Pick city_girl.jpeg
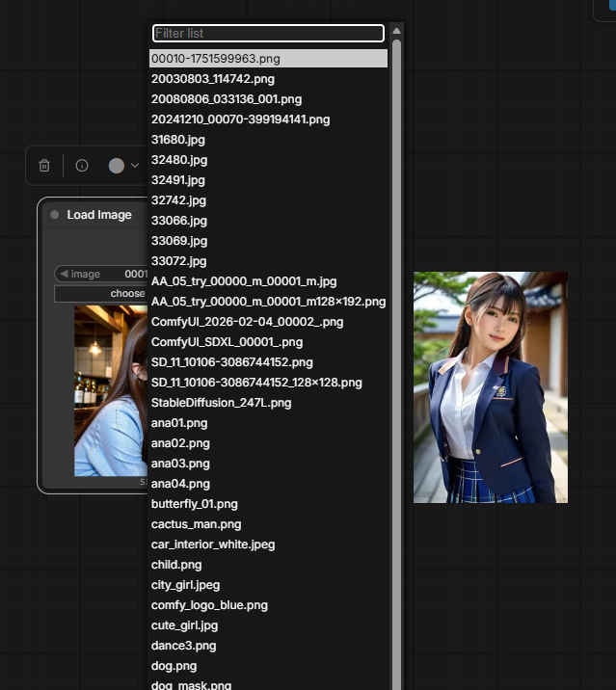 pyautogui.click(x=268, y=585)
